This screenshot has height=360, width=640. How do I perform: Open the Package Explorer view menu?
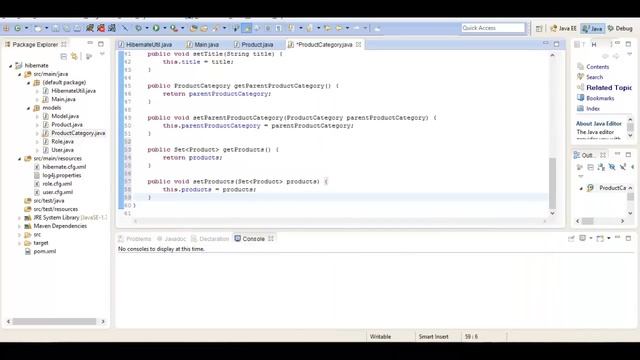coord(102,54)
